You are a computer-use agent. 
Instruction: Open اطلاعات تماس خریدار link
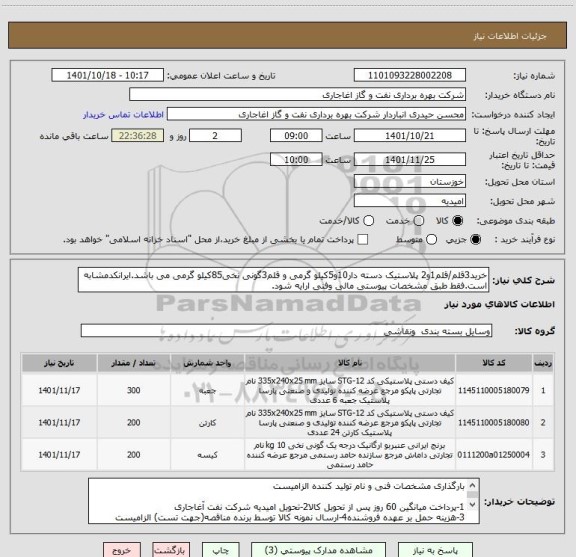click(123, 115)
